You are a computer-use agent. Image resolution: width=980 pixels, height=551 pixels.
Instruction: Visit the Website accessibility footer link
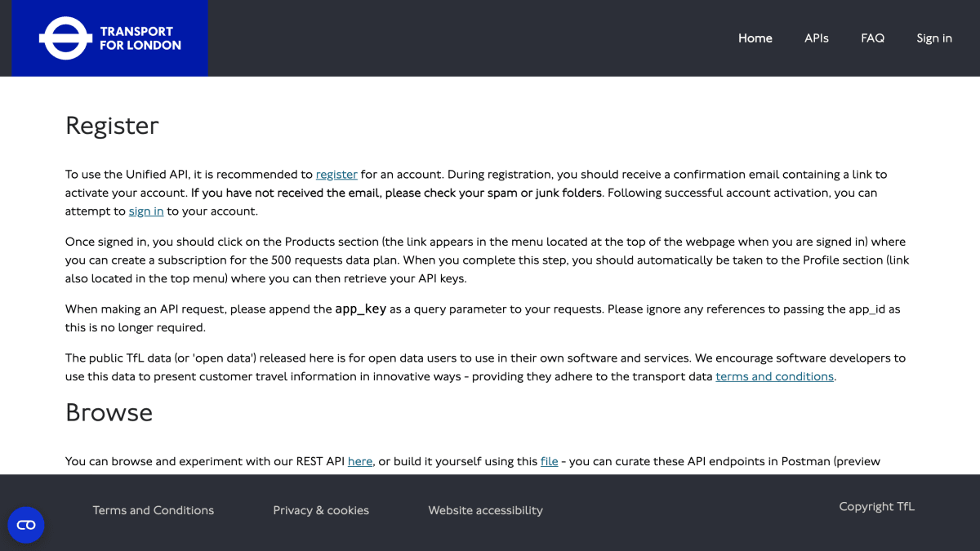486,510
